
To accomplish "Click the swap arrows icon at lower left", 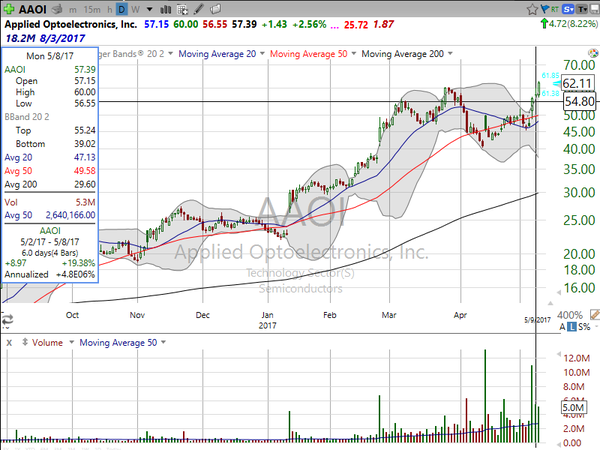I will click(7, 320).
